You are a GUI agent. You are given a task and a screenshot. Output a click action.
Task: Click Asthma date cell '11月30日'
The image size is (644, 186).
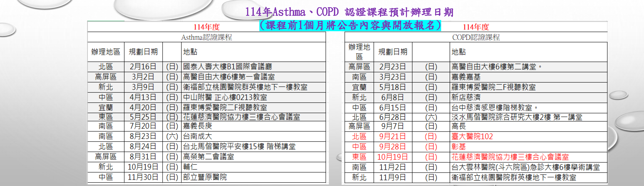pyautogui.click(x=143, y=177)
